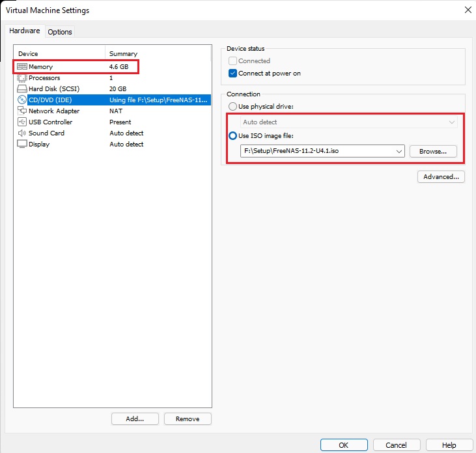Click the Memory device icon
This screenshot has height=453, width=476.
(x=22, y=66)
